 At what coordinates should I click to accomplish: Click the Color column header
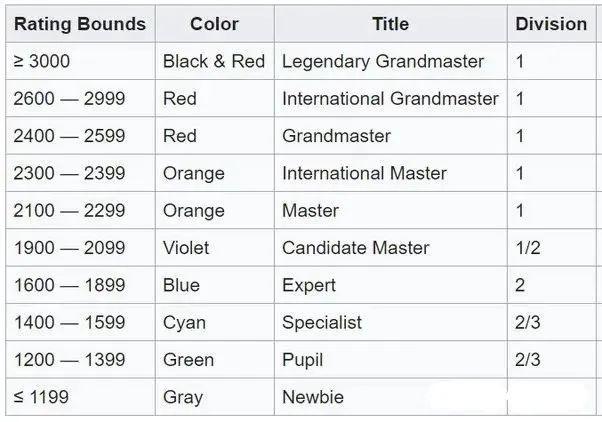[213, 24]
